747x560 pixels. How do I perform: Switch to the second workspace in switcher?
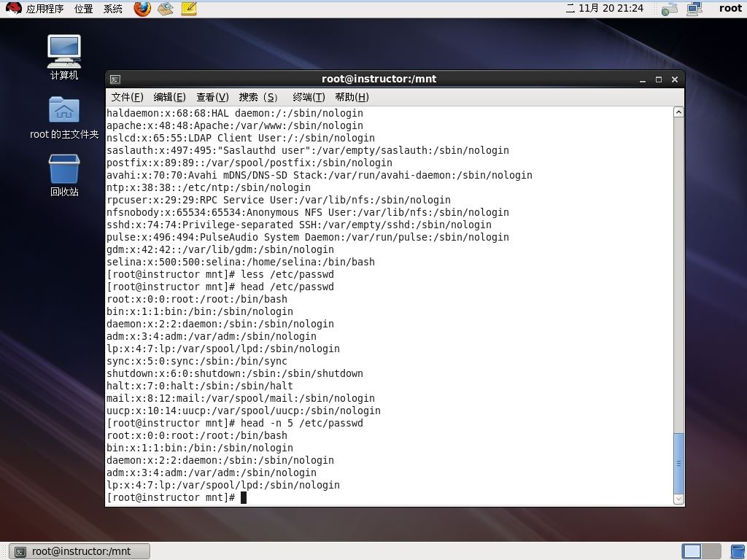[x=711, y=551]
